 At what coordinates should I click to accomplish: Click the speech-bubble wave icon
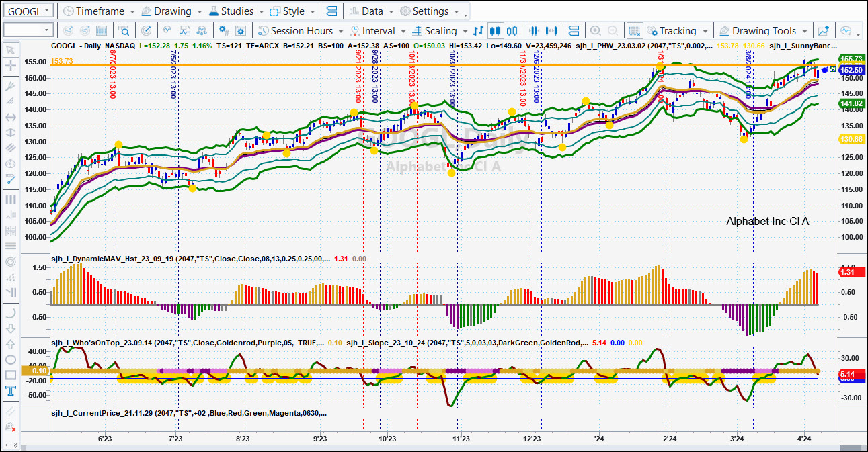tap(845, 30)
